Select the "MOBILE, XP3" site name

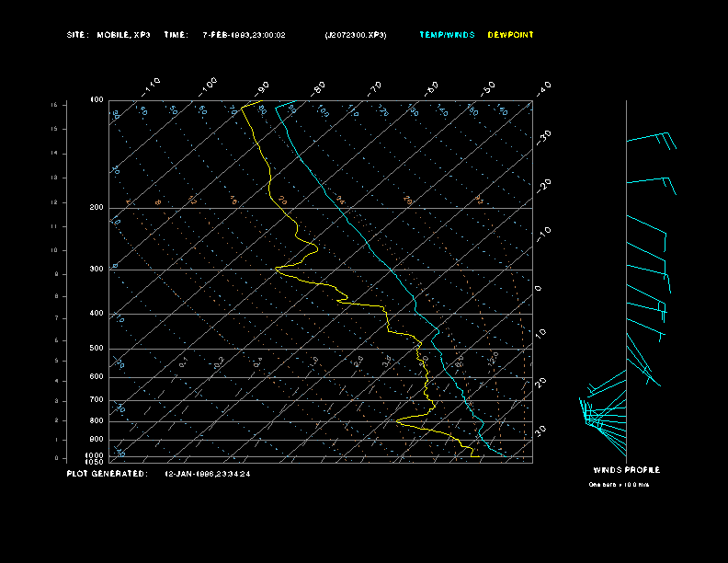tap(123, 35)
